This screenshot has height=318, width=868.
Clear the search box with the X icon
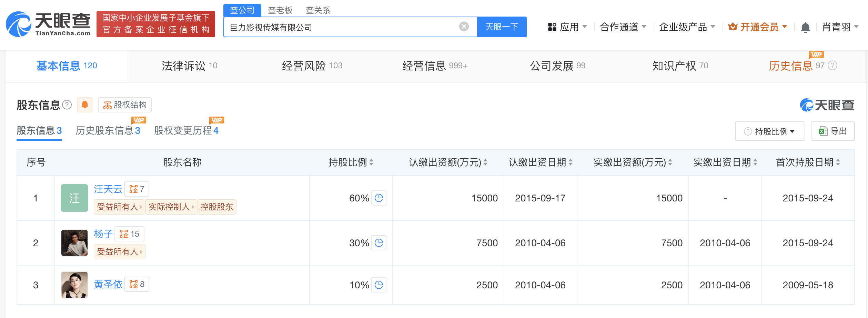click(464, 27)
